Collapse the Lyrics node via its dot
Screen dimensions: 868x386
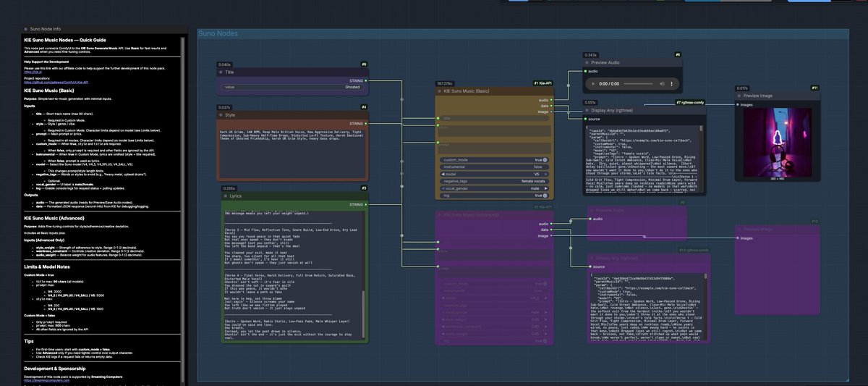225,196
